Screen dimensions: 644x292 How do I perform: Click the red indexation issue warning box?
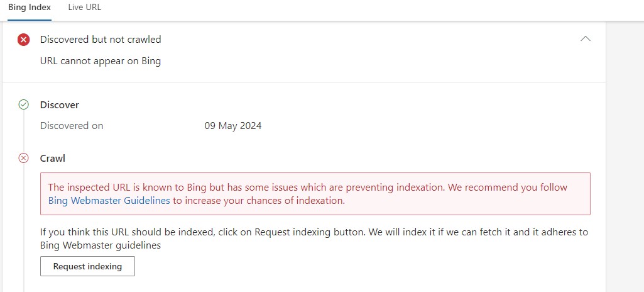pyautogui.click(x=315, y=194)
